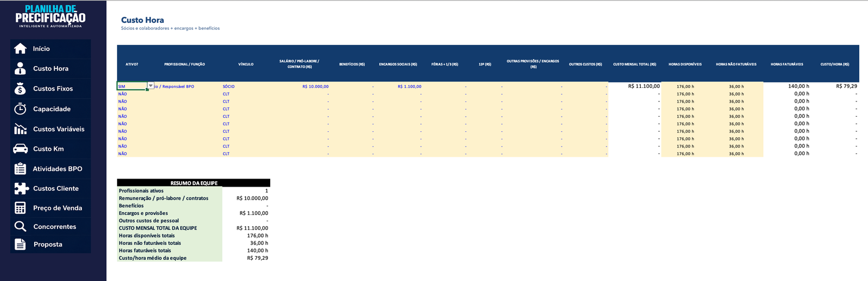The height and width of the screenshot is (281, 868).
Task: Click the clipboard icon for Atividades BPO
Action: click(x=20, y=169)
